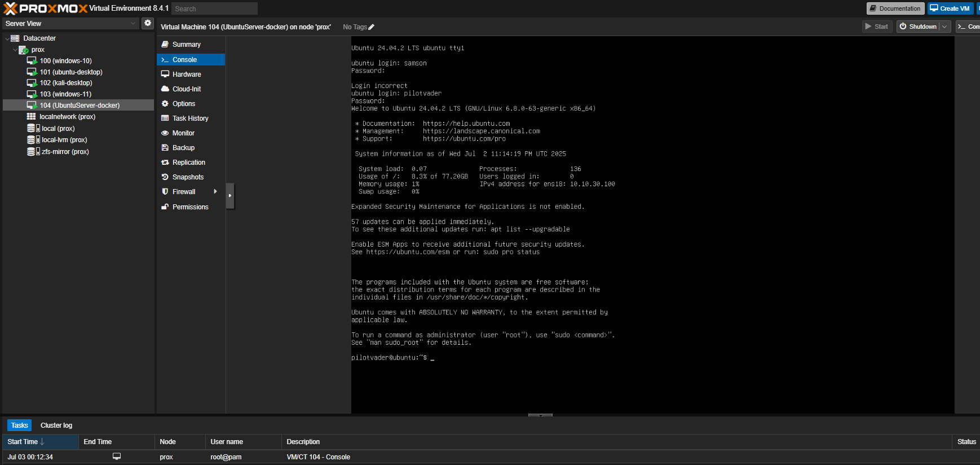The width and height of the screenshot is (980, 465).
Task: Click the Description column header
Action: tap(617, 442)
